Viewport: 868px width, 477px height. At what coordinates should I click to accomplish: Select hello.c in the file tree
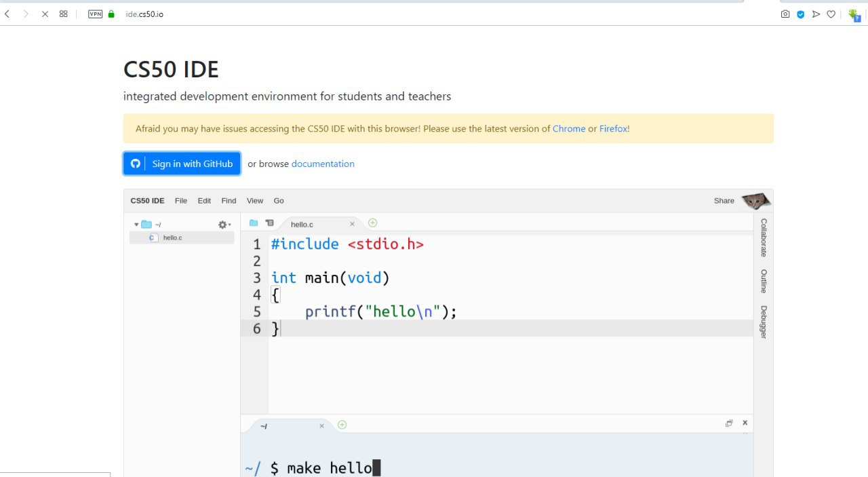(182, 237)
